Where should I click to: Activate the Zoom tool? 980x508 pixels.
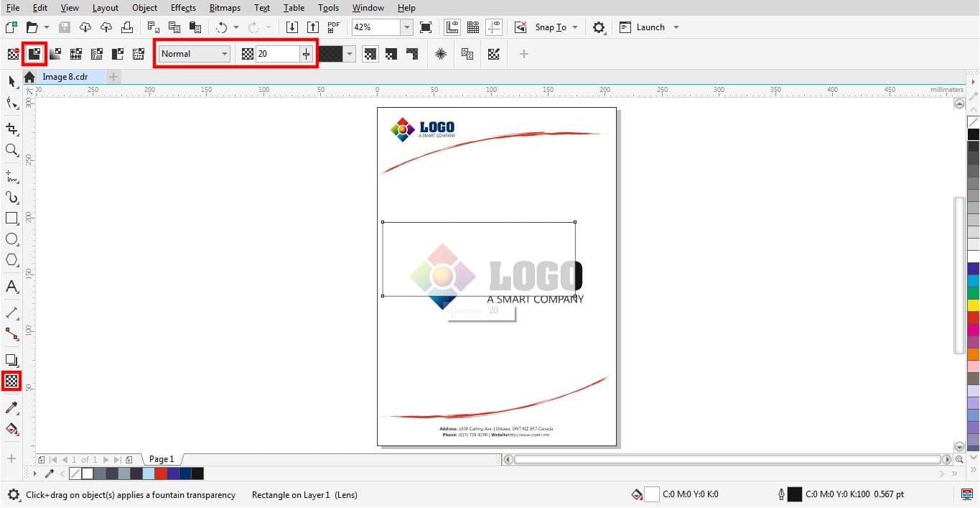[x=11, y=150]
